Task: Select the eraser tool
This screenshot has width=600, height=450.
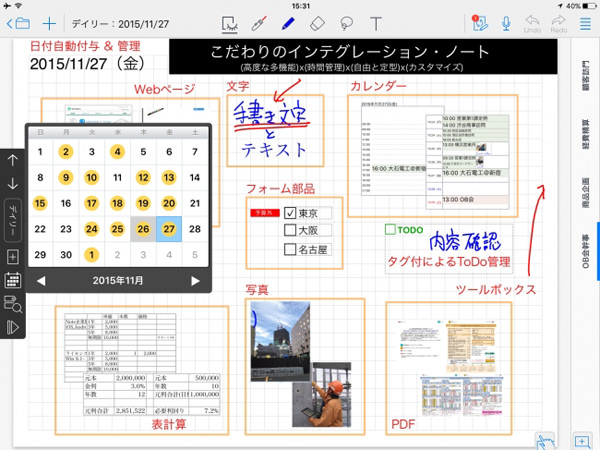Action: (x=318, y=22)
